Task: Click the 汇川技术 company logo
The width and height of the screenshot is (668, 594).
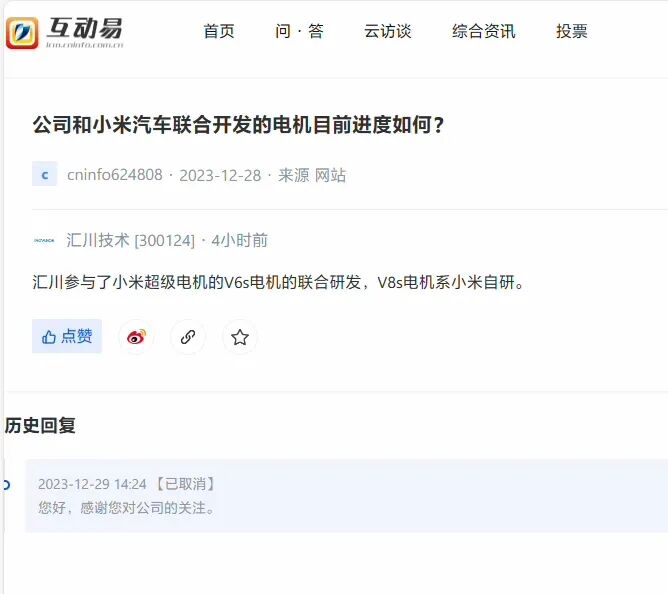Action: pos(44,240)
